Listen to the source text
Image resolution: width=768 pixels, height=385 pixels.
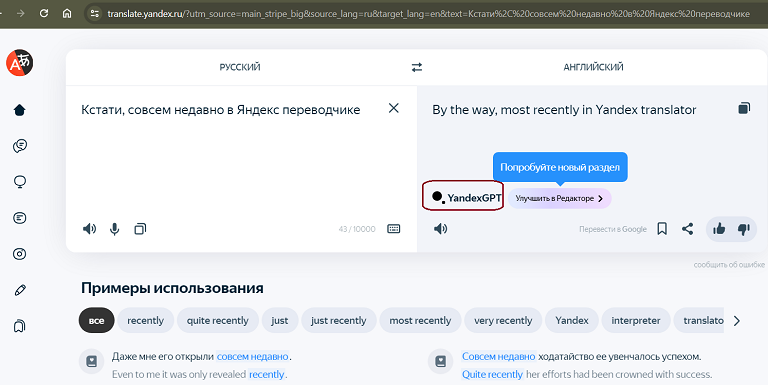[x=90, y=229]
